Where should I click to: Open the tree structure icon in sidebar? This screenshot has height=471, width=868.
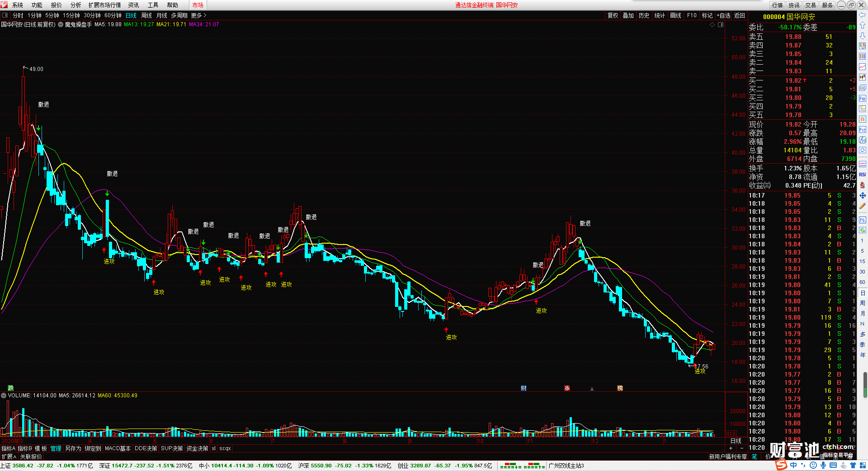pos(862,108)
